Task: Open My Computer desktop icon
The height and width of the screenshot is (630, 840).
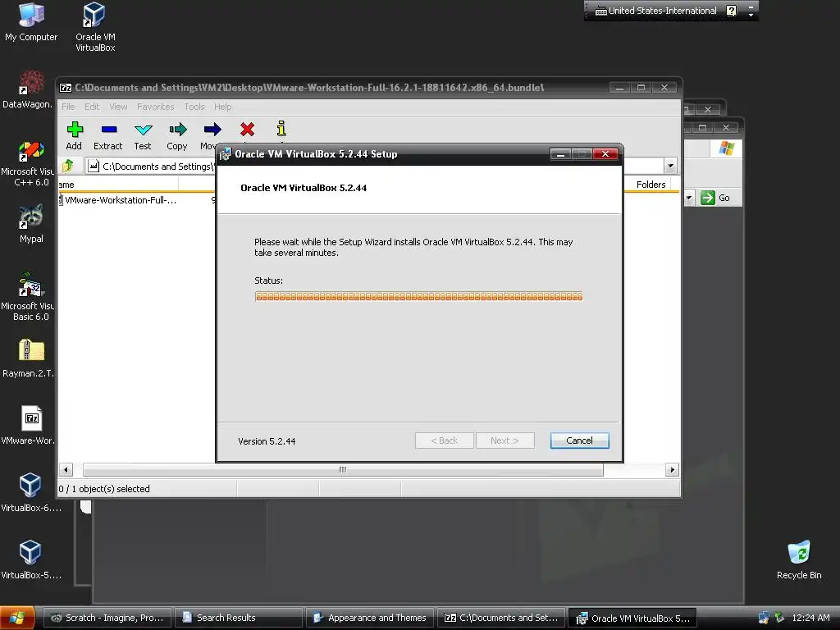Action: [x=31, y=23]
